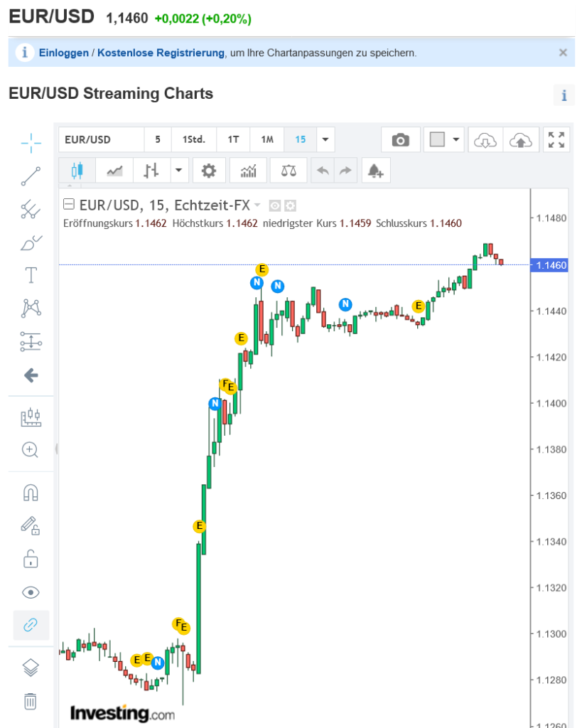Screen dimensions: 582x728
Task: Select the 1M interval
Action: [x=266, y=139]
